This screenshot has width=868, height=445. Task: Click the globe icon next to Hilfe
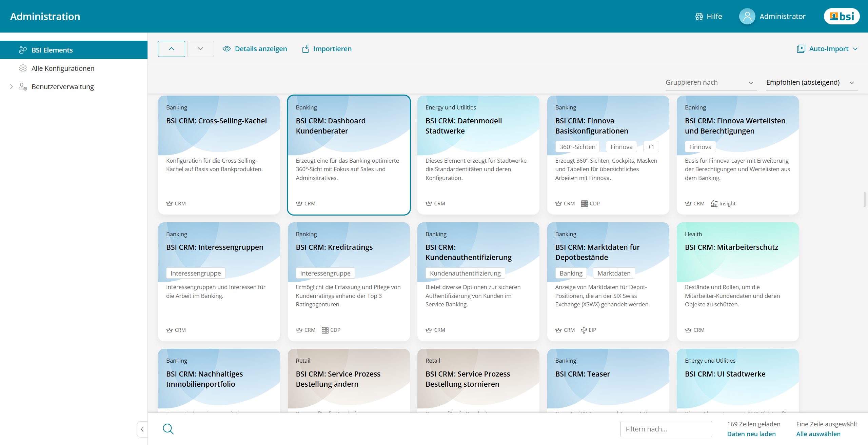point(699,16)
